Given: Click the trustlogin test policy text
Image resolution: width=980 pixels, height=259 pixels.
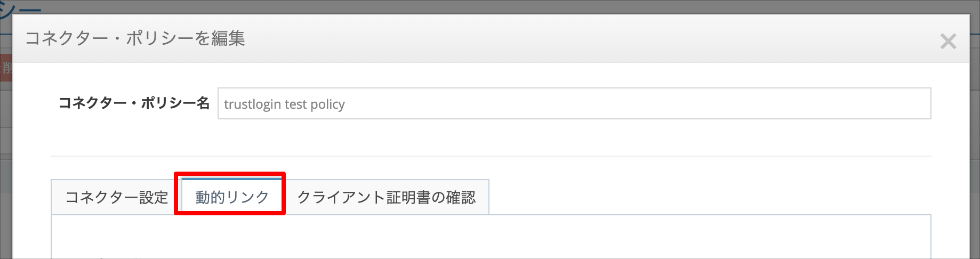Looking at the screenshot, I should pos(284,104).
